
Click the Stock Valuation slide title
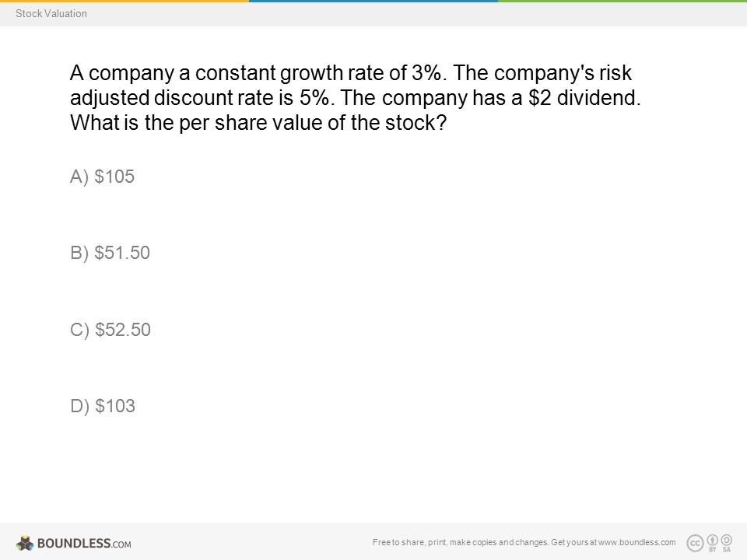coord(51,14)
